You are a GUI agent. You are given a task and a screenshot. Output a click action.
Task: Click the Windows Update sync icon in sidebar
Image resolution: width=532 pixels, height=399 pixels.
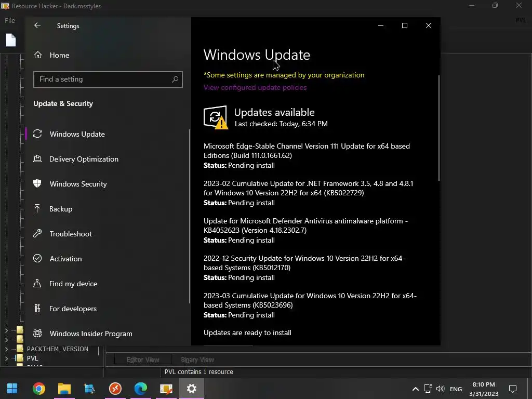tap(37, 134)
